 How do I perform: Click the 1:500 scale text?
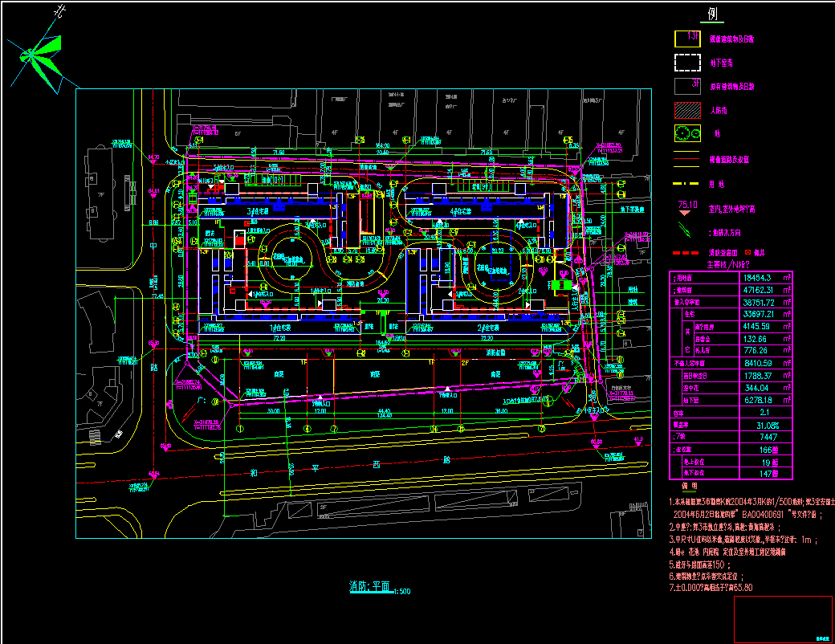[x=402, y=591]
